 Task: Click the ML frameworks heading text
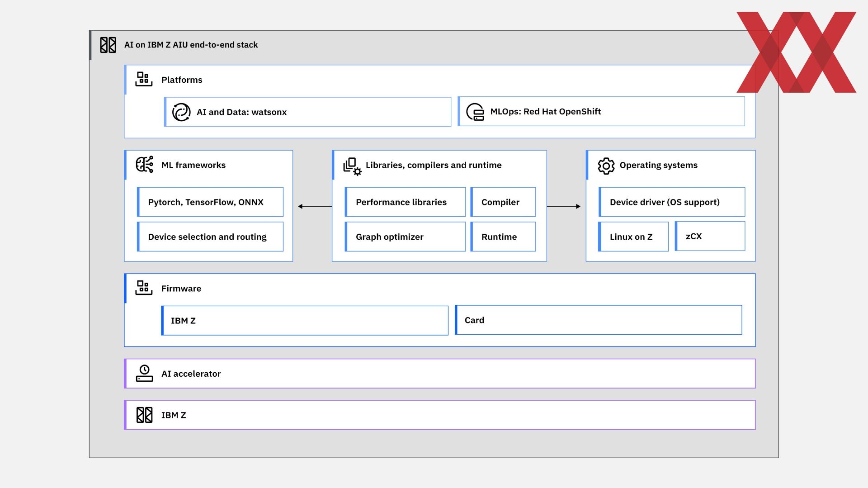193,165
